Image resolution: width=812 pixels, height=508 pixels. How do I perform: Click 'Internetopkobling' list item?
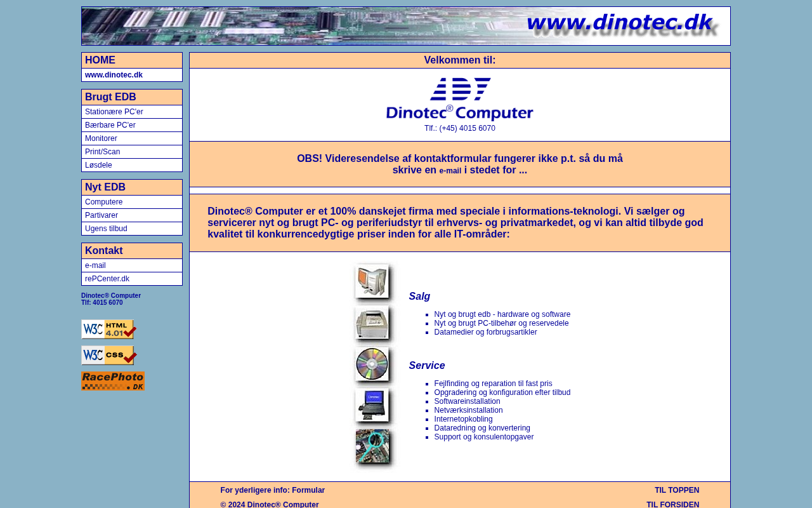tap(463, 419)
